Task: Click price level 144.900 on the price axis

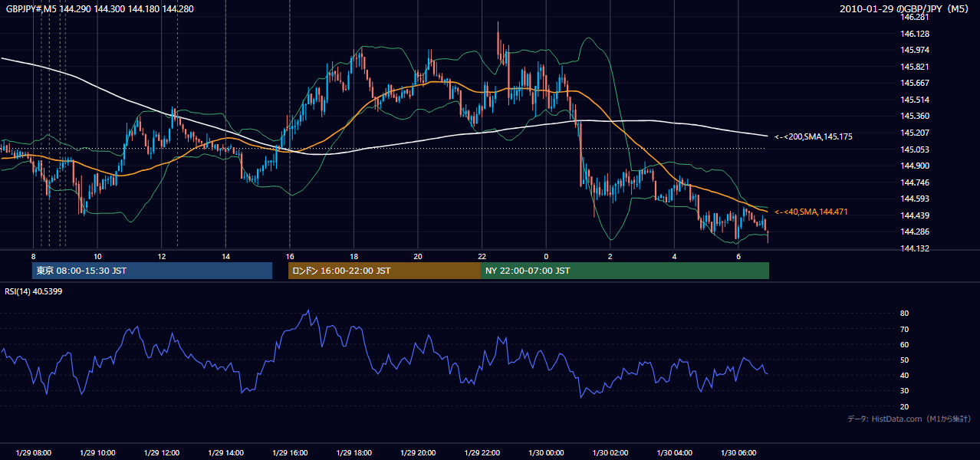Action: (915, 166)
